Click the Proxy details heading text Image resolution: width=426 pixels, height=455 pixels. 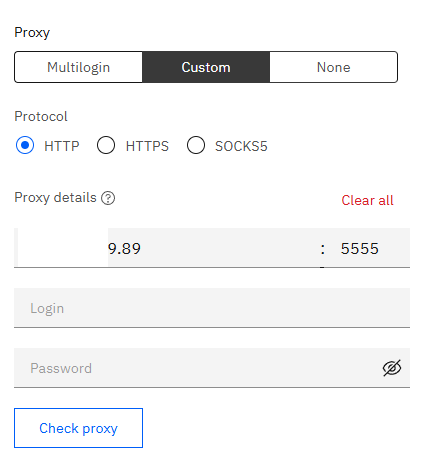[55, 197]
